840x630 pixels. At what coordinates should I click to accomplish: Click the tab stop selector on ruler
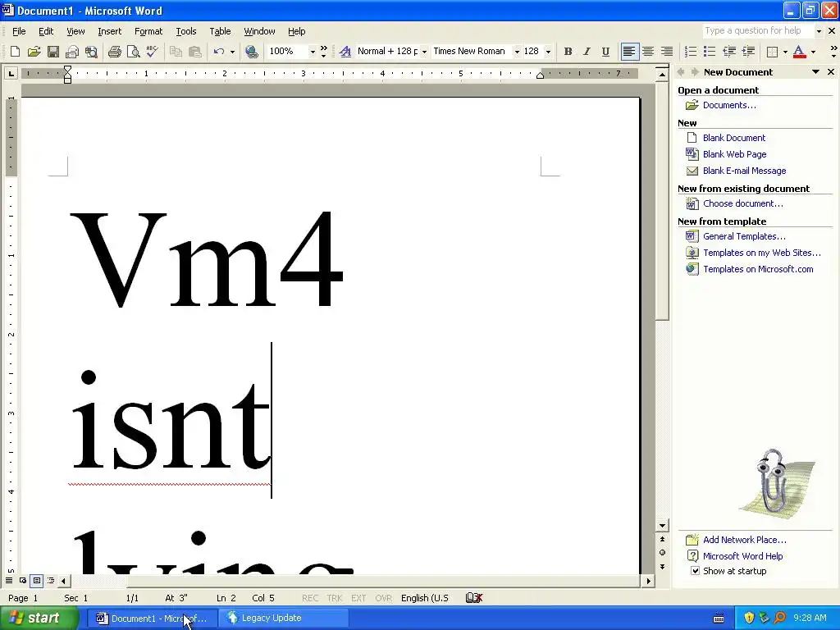[x=11, y=73]
